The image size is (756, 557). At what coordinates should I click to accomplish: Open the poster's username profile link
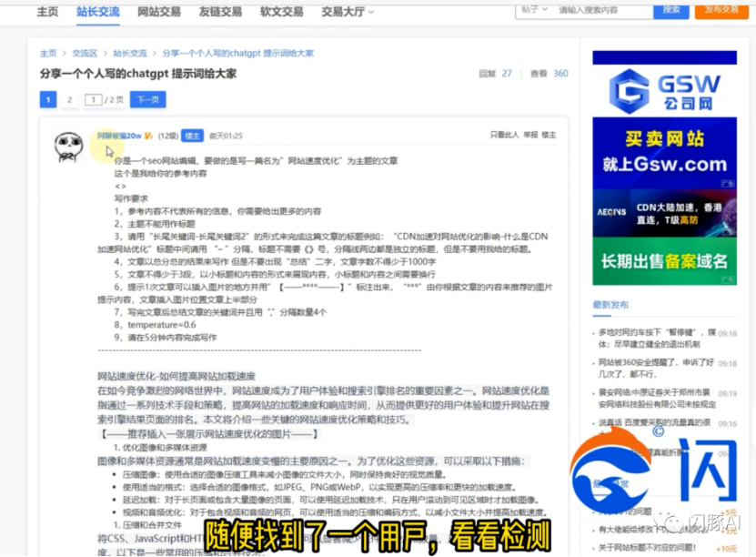click(x=119, y=136)
